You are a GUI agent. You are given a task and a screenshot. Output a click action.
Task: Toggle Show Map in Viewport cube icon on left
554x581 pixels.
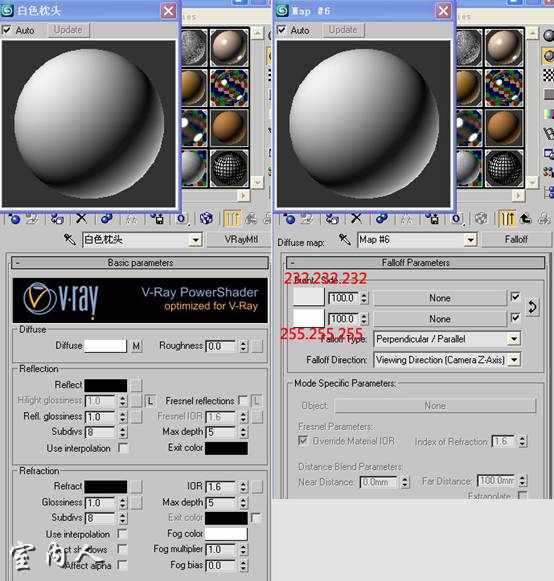(206, 219)
